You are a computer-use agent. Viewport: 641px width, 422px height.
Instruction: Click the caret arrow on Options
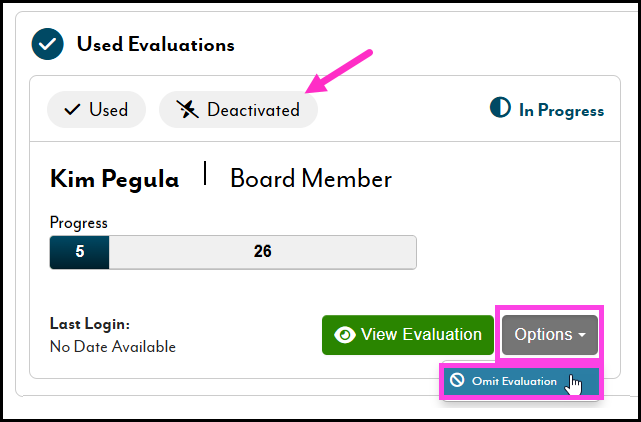581,336
